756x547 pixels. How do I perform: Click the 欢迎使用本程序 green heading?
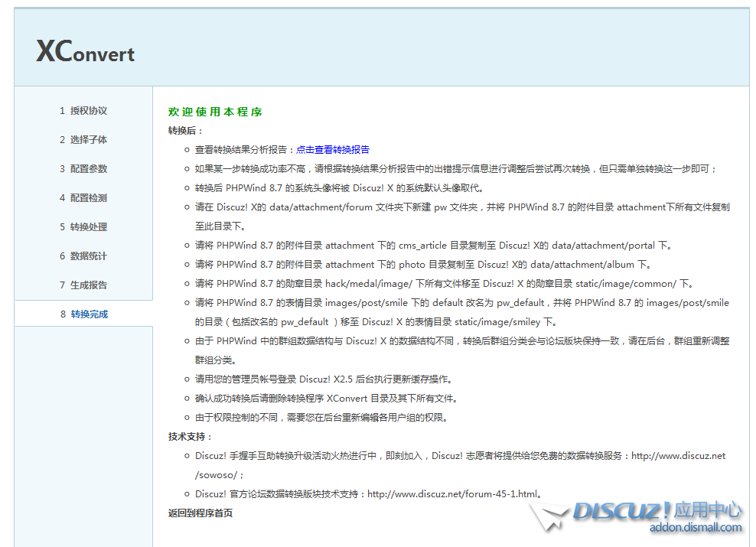click(215, 112)
